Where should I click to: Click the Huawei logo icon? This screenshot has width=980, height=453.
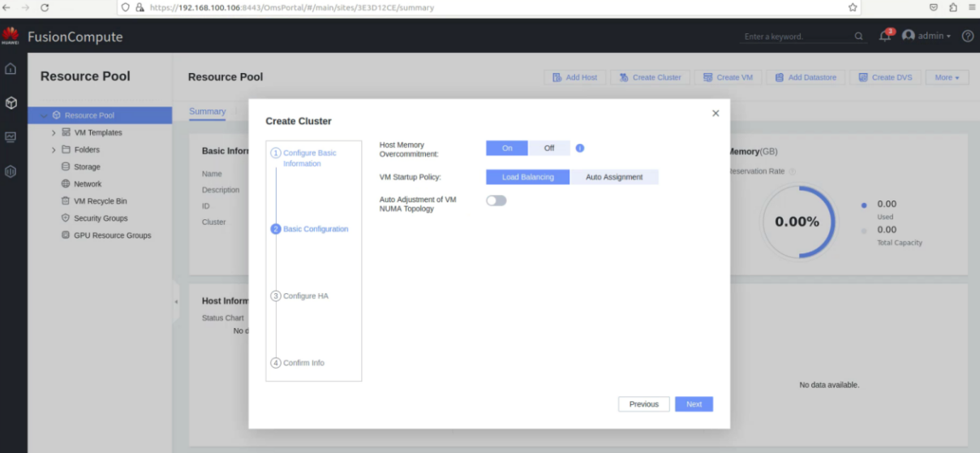[11, 36]
